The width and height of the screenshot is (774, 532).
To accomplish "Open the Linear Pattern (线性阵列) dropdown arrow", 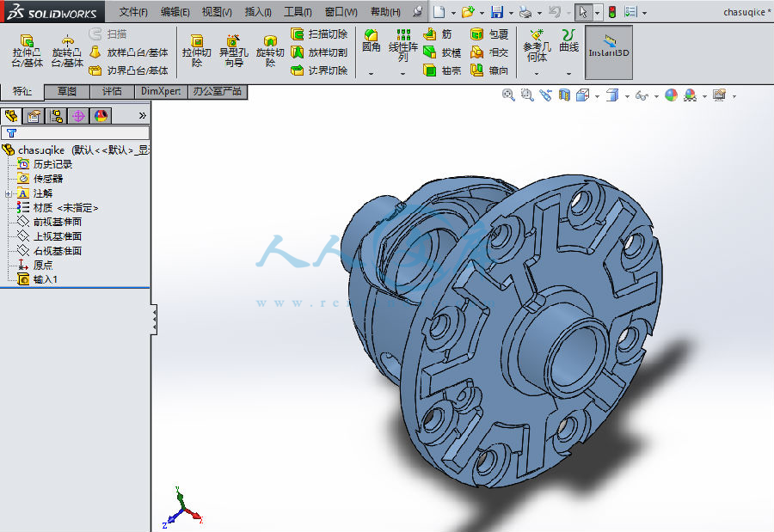I will 402,74.
